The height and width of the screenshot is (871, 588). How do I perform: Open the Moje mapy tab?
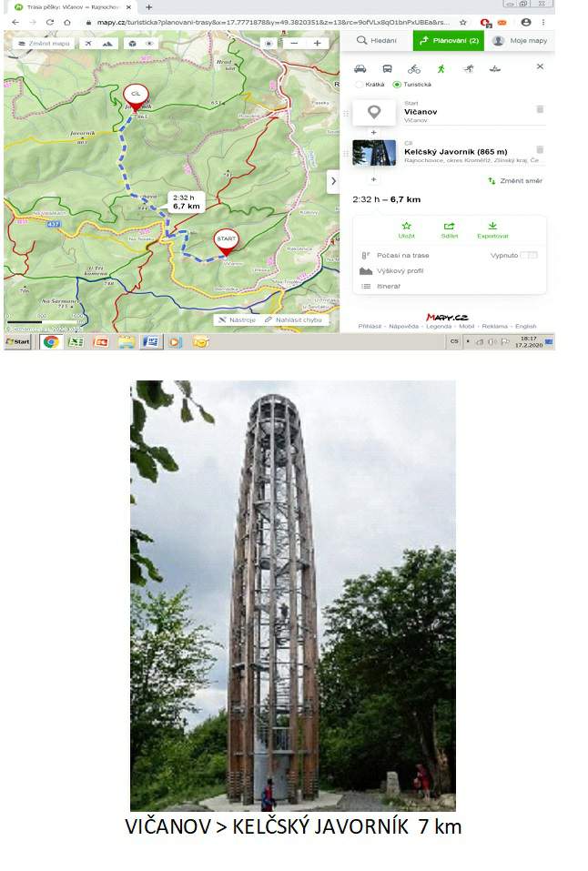pyautogui.click(x=521, y=41)
